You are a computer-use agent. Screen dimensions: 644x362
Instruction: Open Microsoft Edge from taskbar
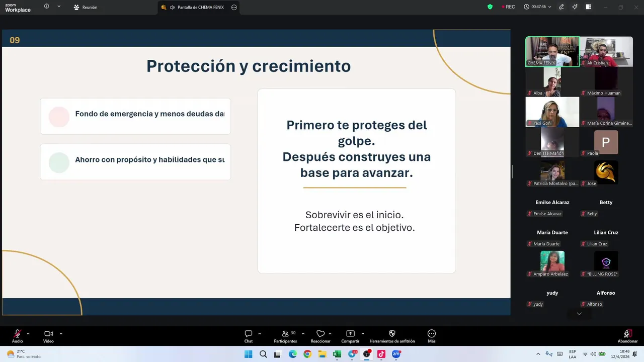tap(293, 354)
